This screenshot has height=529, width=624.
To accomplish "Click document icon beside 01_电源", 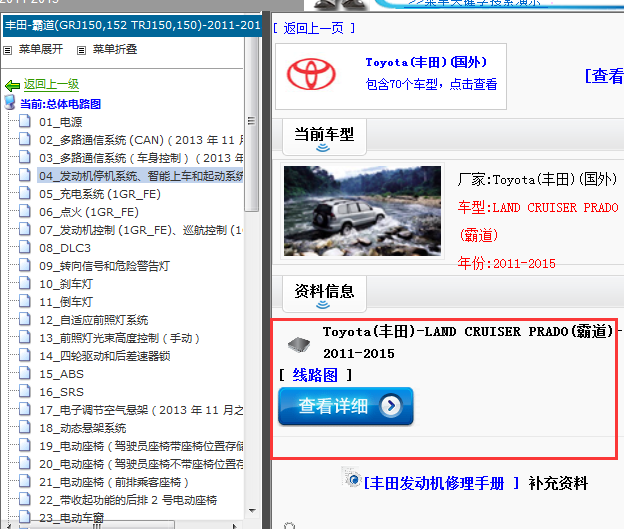I will pyautogui.click(x=25, y=121).
